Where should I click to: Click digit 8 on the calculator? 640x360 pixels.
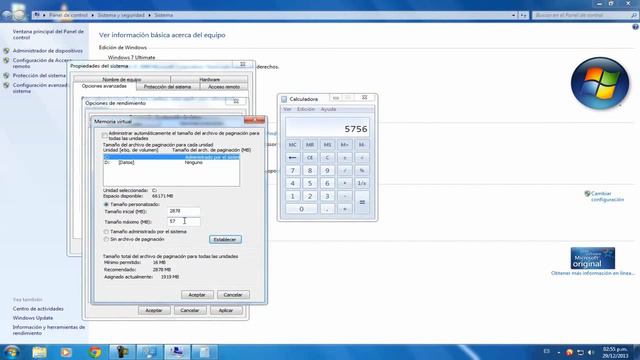point(310,171)
